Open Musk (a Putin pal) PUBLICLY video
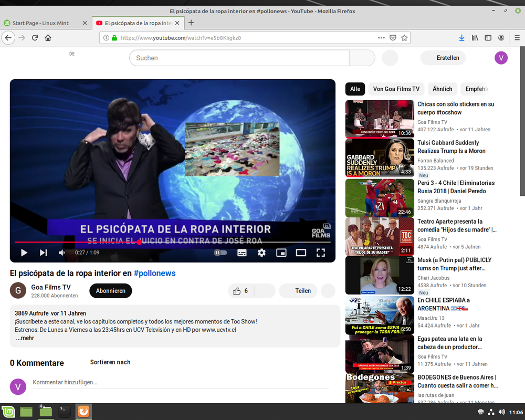Viewport: 525px width, 420px height. point(454,264)
